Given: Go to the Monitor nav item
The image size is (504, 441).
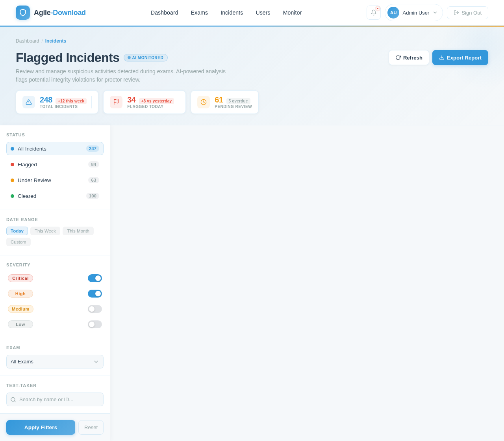Looking at the screenshot, I should (x=292, y=13).
